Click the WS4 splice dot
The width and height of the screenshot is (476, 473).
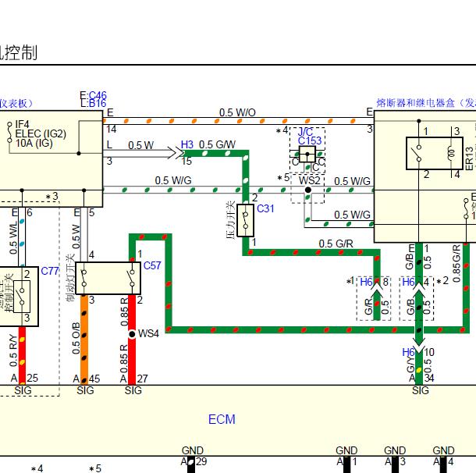click(132, 334)
